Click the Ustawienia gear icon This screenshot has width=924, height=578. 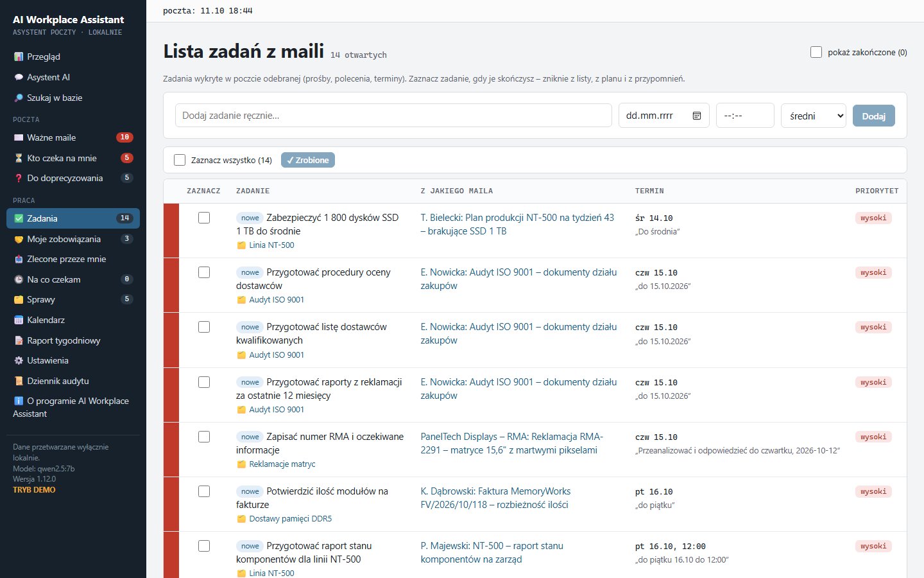point(19,361)
